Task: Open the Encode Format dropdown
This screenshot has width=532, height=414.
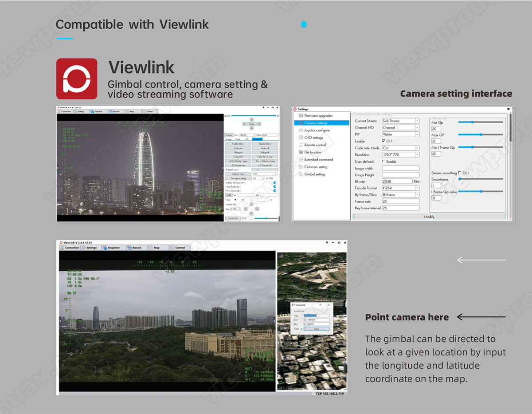Action: 400,188
